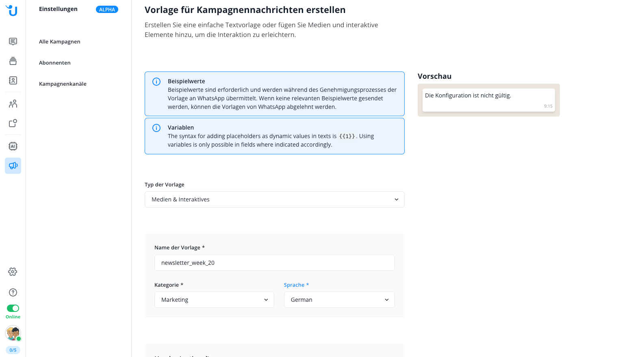Go to Alle Kampagnen

(x=60, y=42)
